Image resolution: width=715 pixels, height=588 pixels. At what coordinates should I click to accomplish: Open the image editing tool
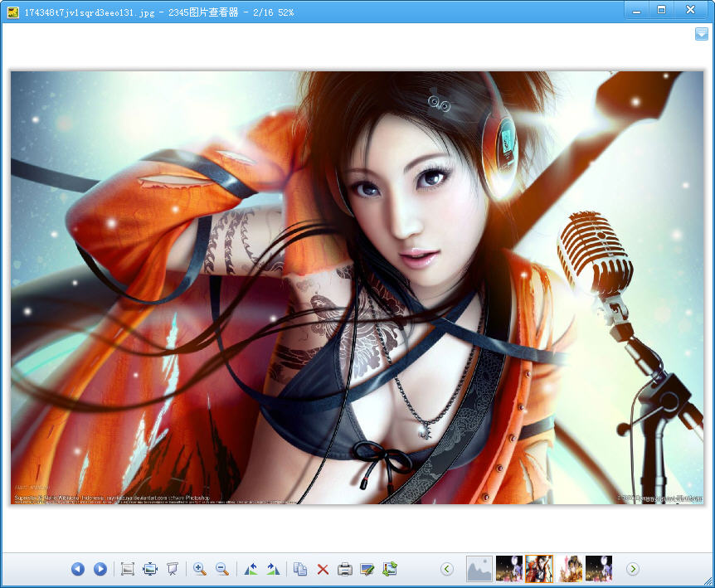click(x=367, y=569)
